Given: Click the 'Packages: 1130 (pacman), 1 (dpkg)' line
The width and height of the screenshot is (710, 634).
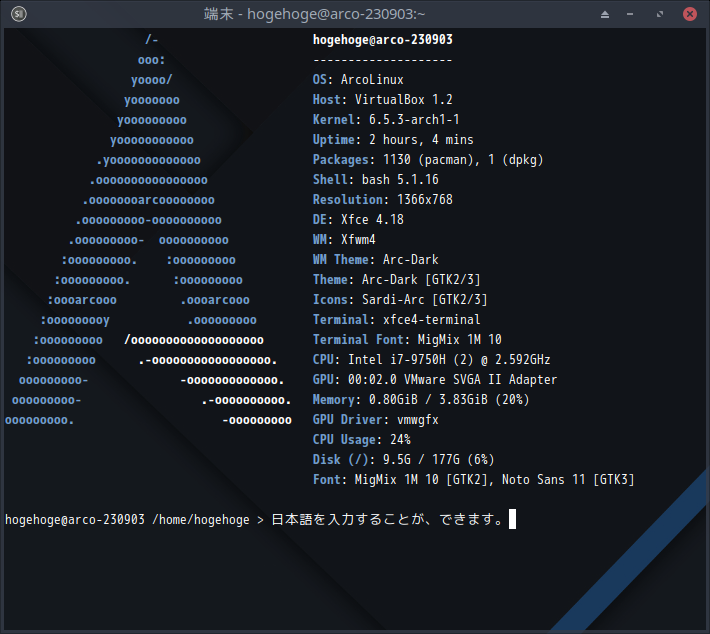Looking at the screenshot, I should click(x=428, y=159).
